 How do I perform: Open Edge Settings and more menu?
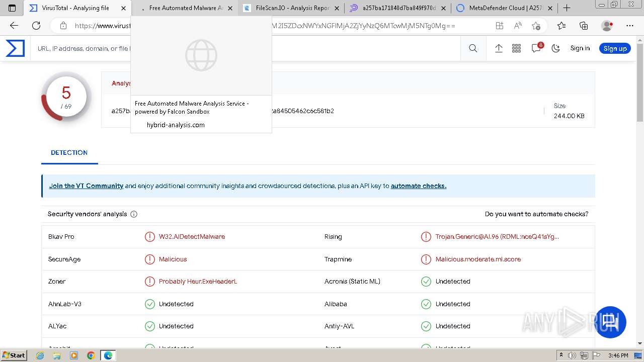[x=630, y=26]
